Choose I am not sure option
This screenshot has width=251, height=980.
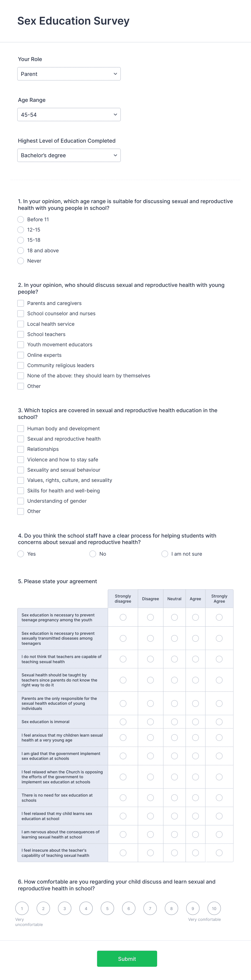pos(165,554)
